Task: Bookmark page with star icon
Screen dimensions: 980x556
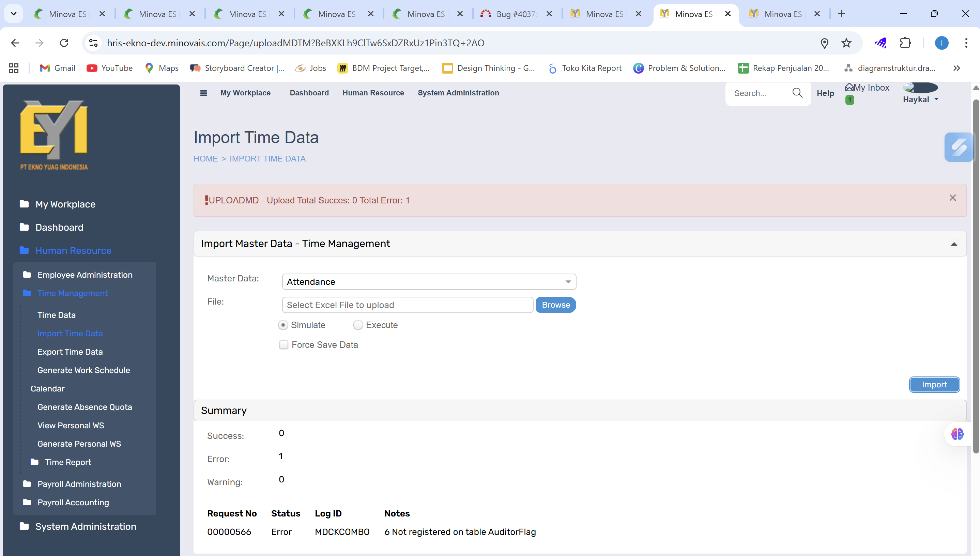Action: [x=846, y=43]
